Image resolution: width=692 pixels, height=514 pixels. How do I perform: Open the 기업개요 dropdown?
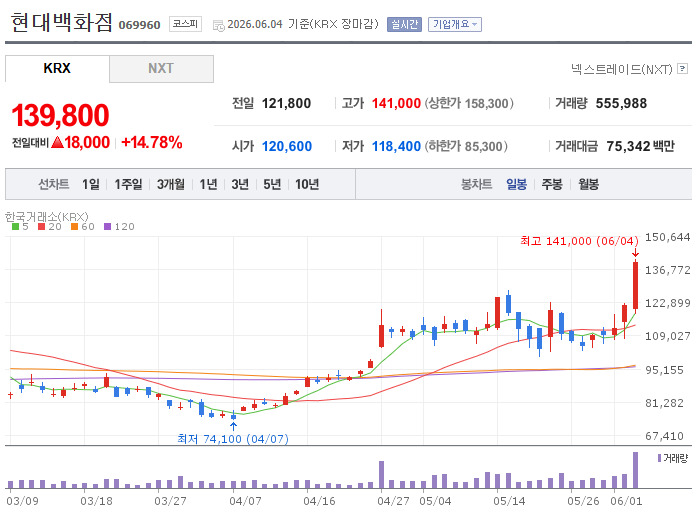[455, 24]
